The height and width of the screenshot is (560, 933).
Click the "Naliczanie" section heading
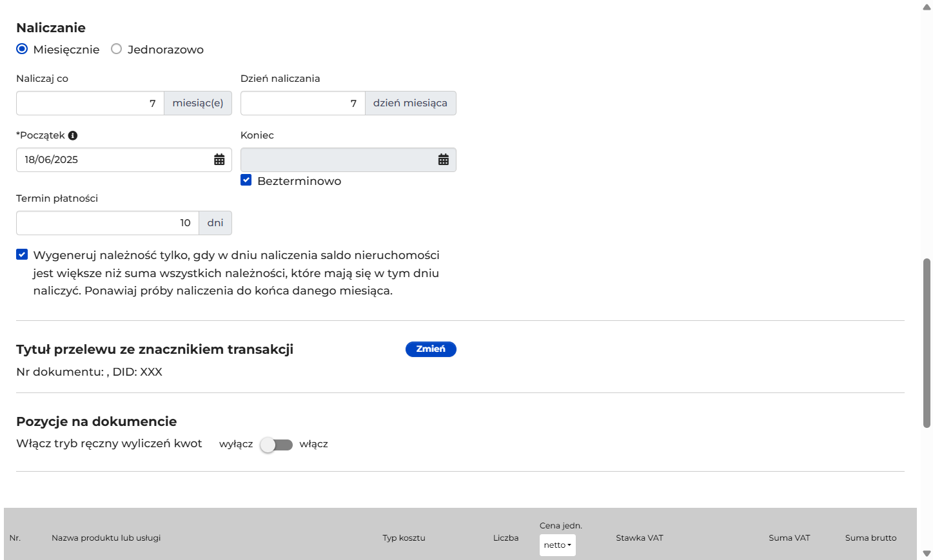51,28
